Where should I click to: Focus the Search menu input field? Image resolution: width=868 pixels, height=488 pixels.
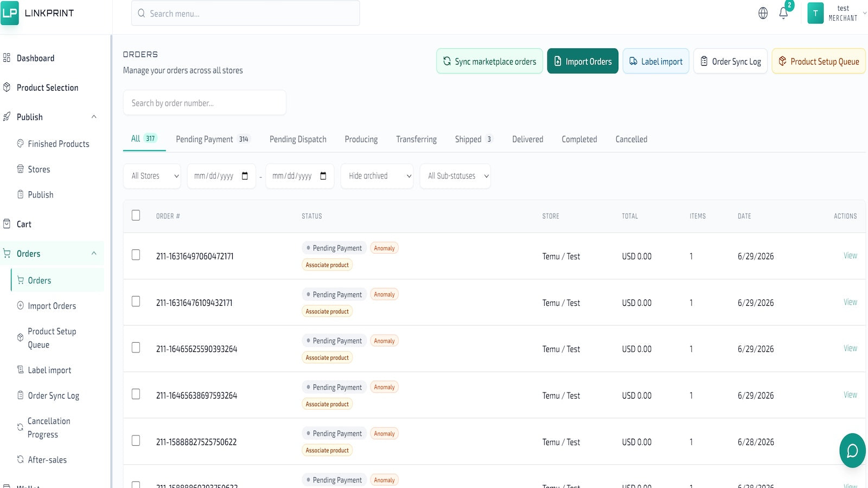click(x=245, y=13)
